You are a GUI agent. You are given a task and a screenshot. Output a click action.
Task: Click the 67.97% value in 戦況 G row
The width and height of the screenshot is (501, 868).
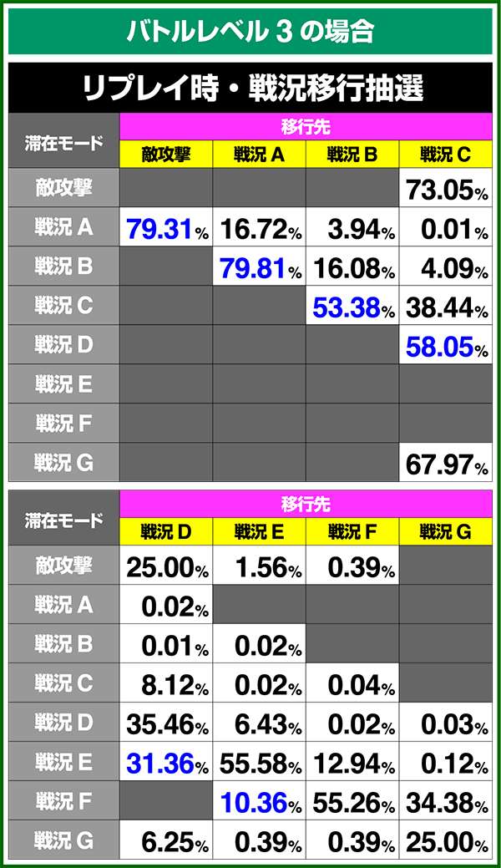pyautogui.click(x=446, y=464)
